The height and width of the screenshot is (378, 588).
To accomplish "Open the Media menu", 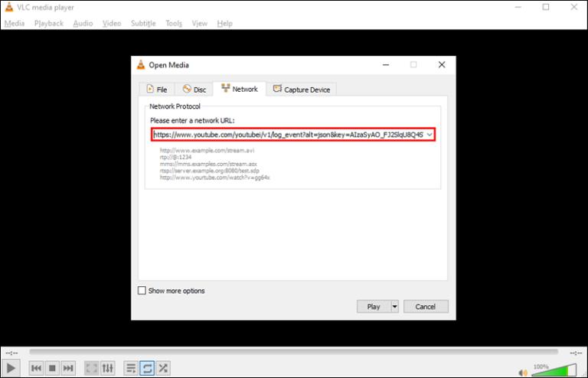I will click(15, 23).
